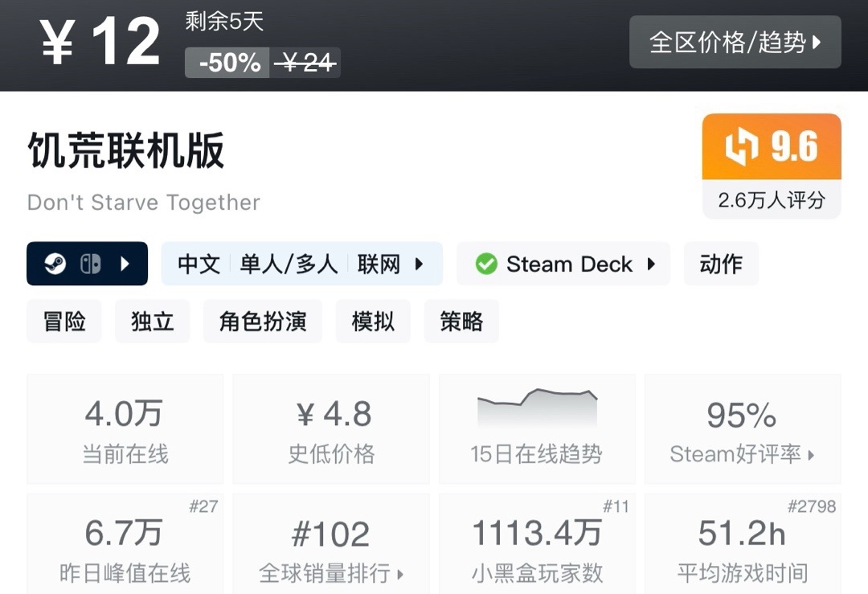This screenshot has width=868, height=594.
Task: Click the Steam platform icon
Action: [x=55, y=264]
